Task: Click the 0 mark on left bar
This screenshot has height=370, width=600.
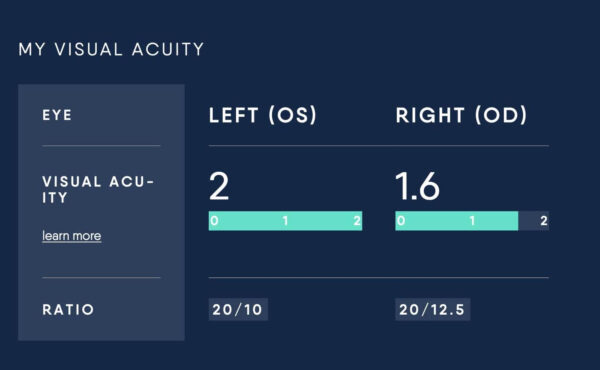Action: (214, 221)
